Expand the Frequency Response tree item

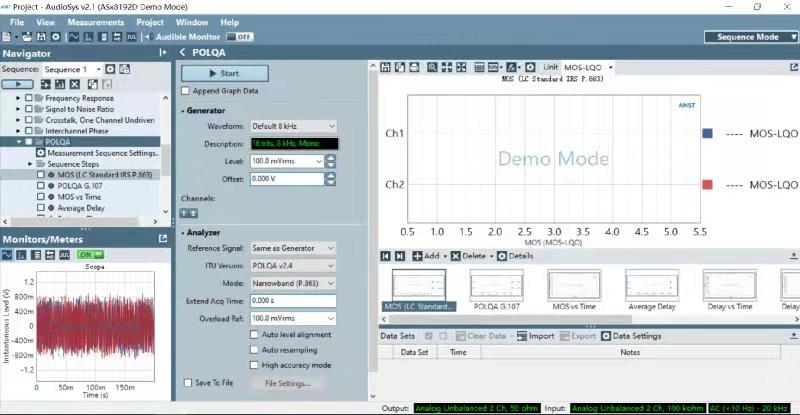tap(18, 99)
